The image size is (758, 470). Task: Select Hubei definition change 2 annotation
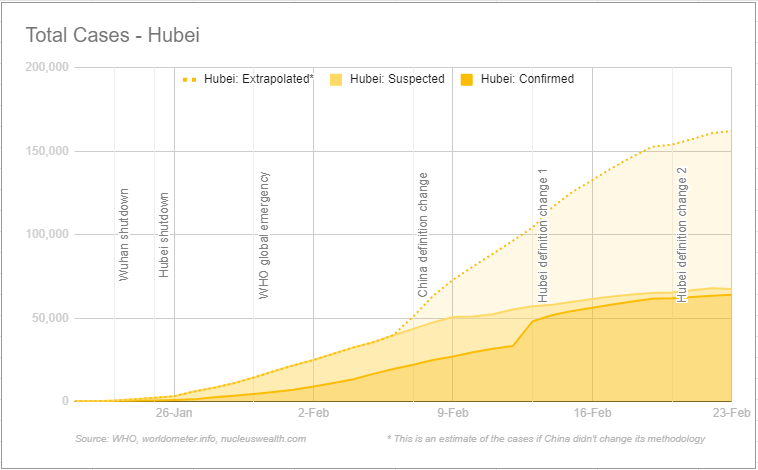click(682, 235)
